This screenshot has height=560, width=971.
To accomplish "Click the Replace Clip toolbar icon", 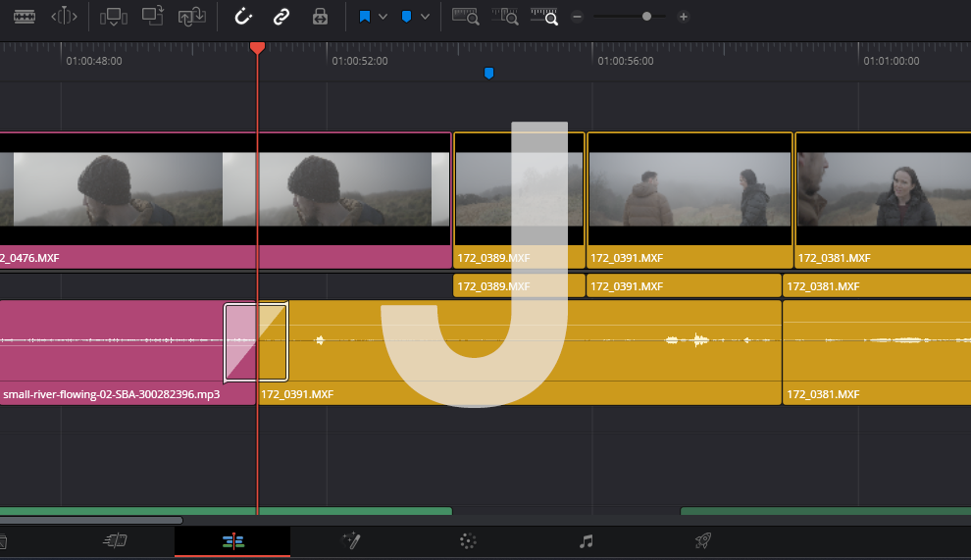I will point(192,17).
